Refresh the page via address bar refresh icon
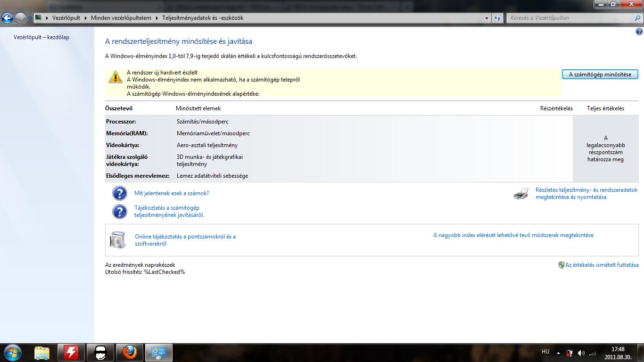The width and height of the screenshot is (644, 362). click(x=497, y=18)
